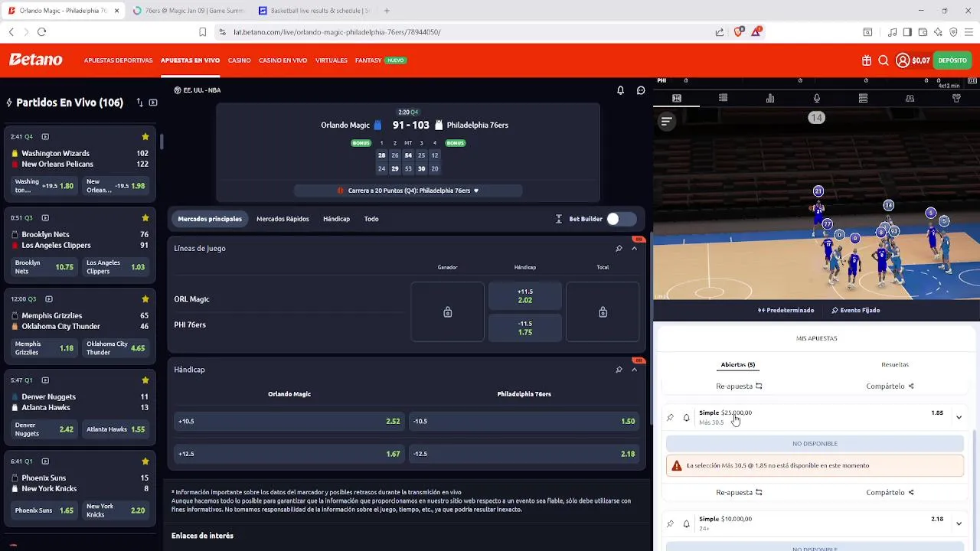The width and height of the screenshot is (980, 551).
Task: Click Re-apuesta below the $25.000,00 bet warning
Action: pyautogui.click(x=739, y=493)
